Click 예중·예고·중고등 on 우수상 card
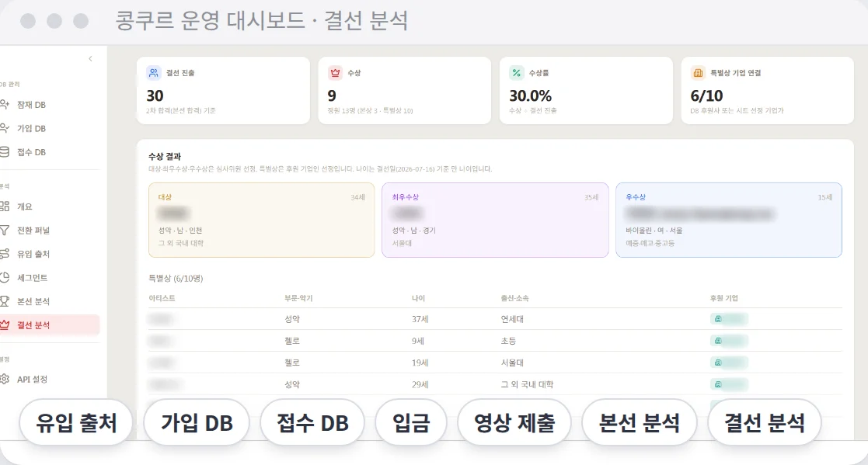Screen dimensions: 868x465 650,243
